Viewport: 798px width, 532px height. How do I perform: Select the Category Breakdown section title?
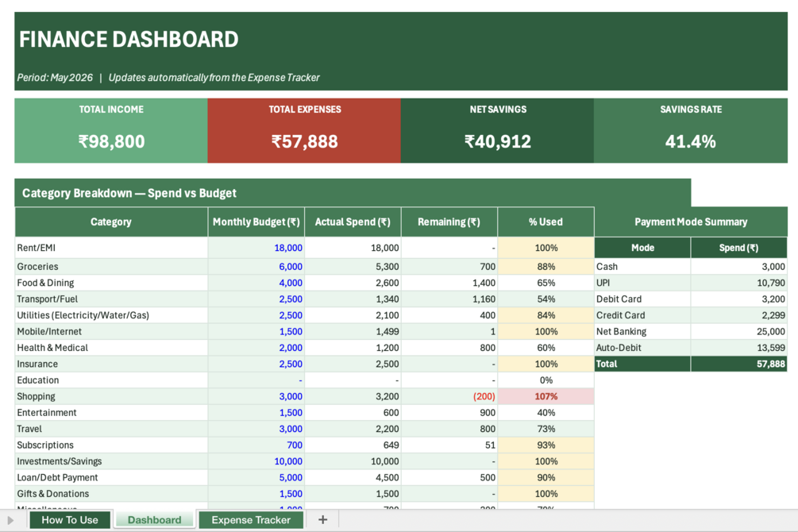129,193
